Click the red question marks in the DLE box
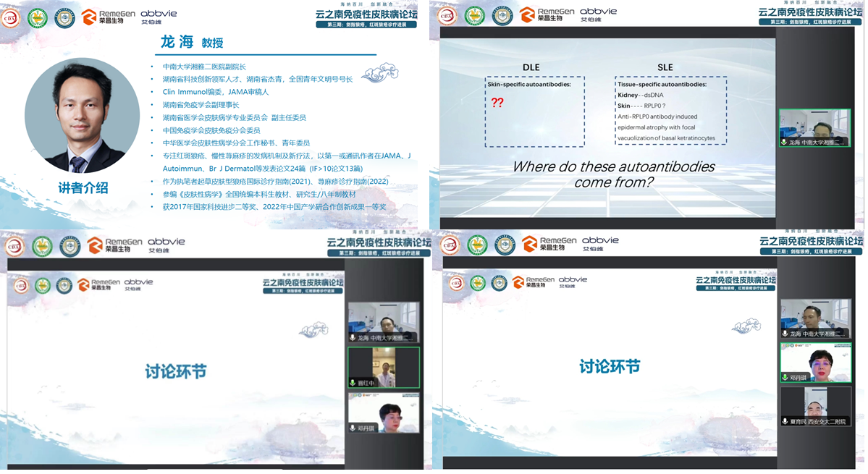The width and height of the screenshot is (868, 474). click(497, 103)
